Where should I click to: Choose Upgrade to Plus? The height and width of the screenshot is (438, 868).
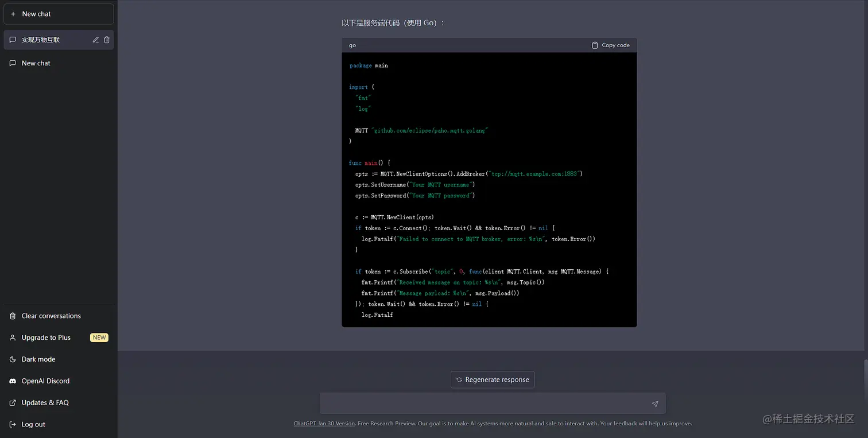(x=59, y=338)
